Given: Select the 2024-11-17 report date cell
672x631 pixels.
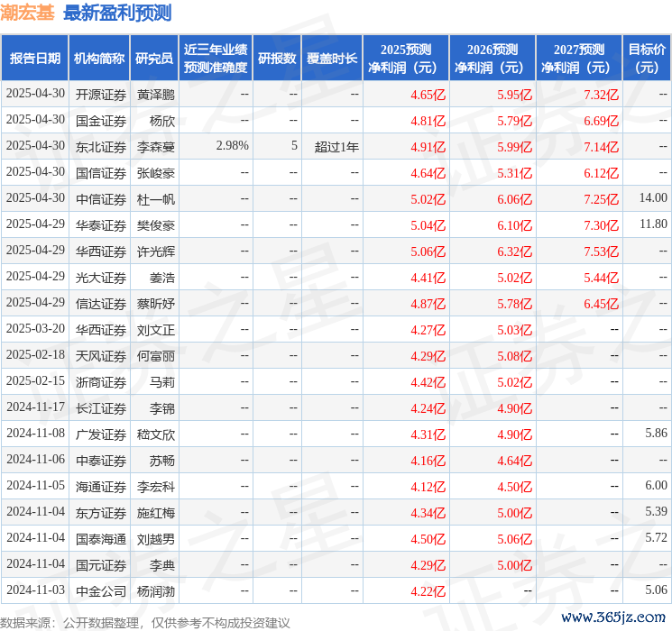Looking at the screenshot, I should (36, 408).
